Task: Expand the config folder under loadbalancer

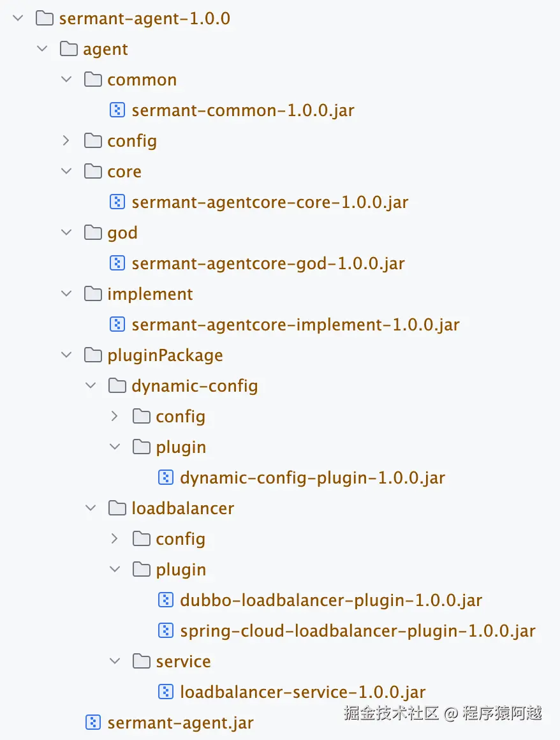Action: point(115,538)
